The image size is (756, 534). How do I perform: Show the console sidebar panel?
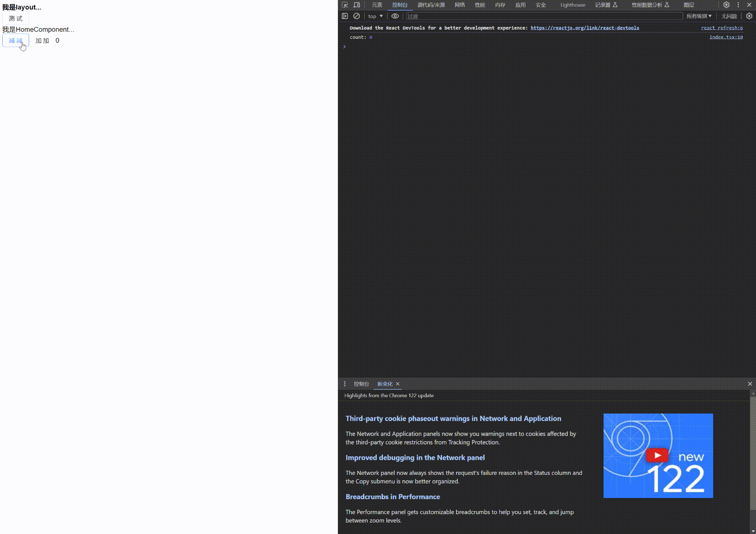(345, 16)
